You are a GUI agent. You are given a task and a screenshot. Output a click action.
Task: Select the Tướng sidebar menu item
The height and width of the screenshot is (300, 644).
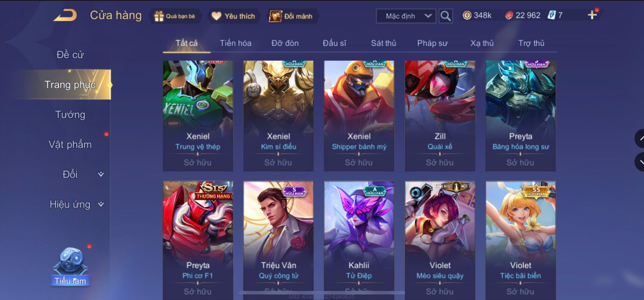coord(70,114)
